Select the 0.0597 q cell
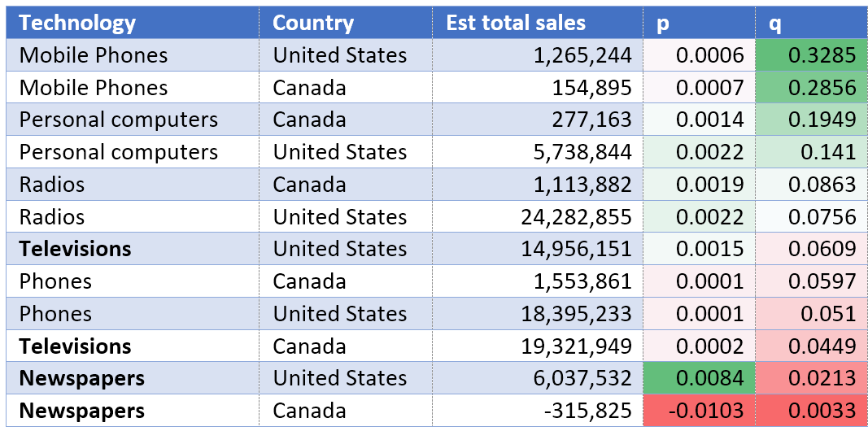Image resolution: width=868 pixels, height=431 pixels. click(812, 281)
